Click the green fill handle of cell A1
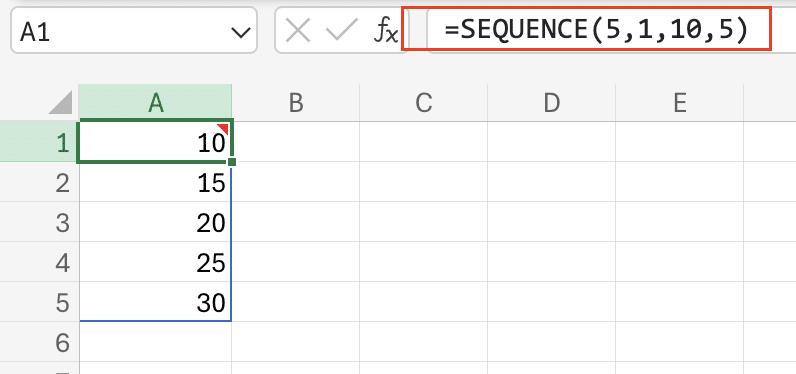The height and width of the screenshot is (374, 796). click(x=232, y=162)
